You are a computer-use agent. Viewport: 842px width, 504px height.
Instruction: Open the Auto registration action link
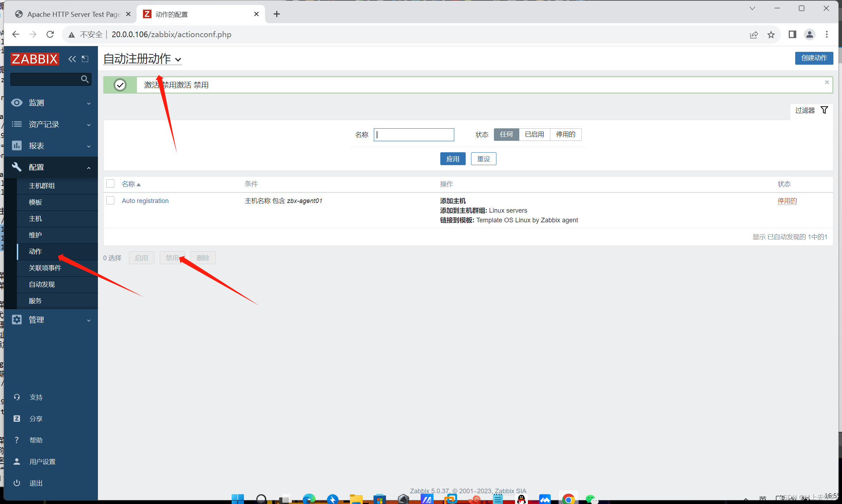click(x=145, y=201)
